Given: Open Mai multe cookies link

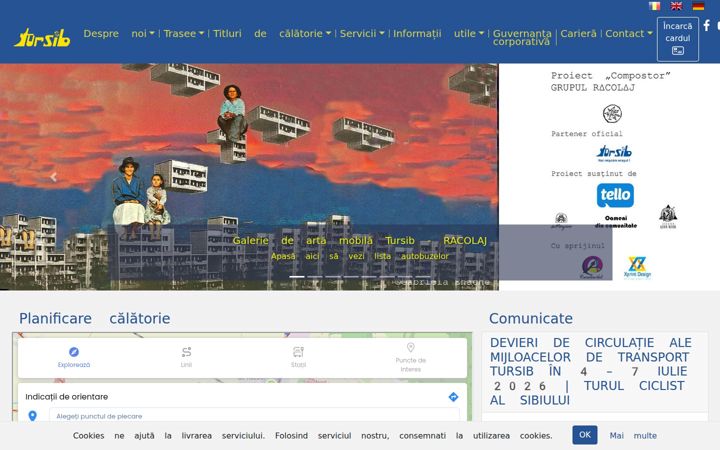Looking at the screenshot, I should click(633, 436).
